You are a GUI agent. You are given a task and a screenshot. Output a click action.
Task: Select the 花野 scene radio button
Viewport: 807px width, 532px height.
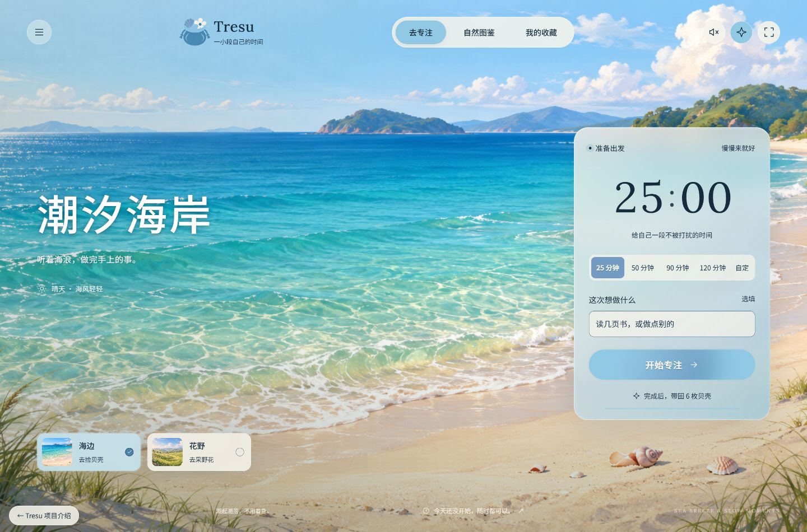coord(240,452)
